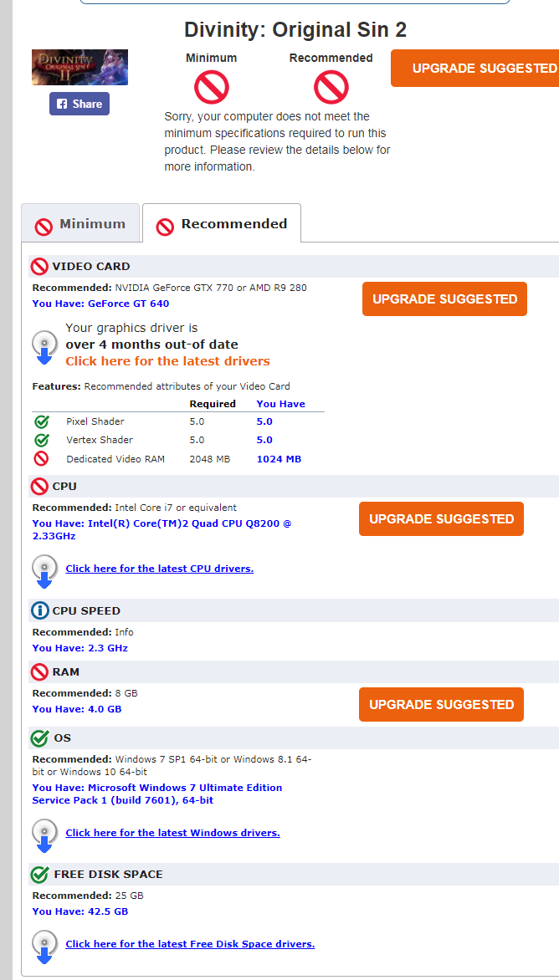Open the latest CPU drivers link
The height and width of the screenshot is (980, 559).
(x=159, y=569)
